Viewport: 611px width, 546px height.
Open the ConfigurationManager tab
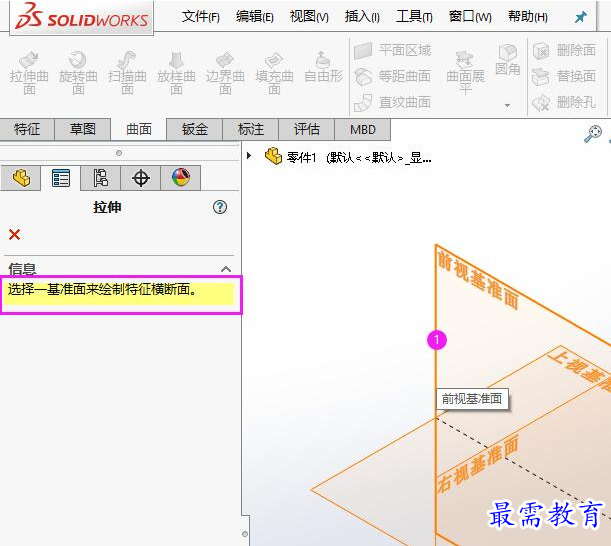click(x=101, y=178)
